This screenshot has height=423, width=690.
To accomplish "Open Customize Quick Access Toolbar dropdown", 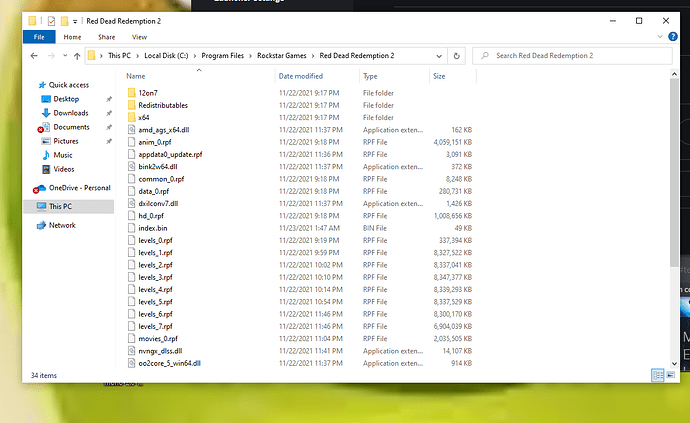I will tap(75, 21).
